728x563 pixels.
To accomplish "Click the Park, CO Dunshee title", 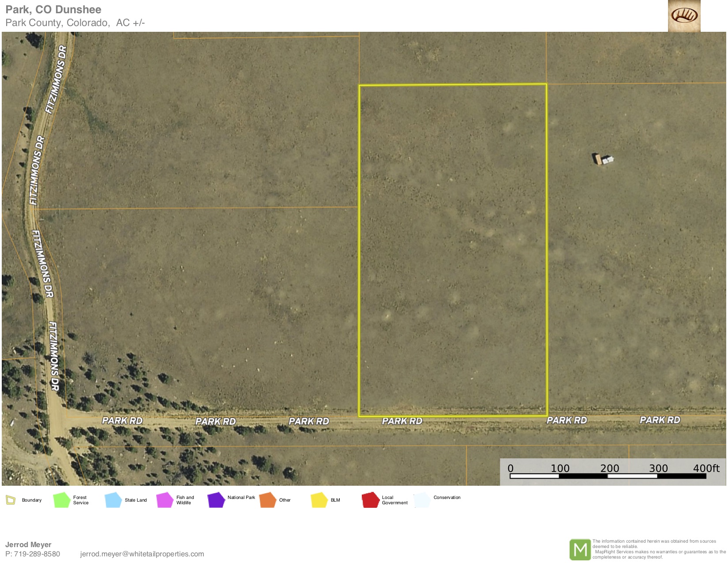I will point(53,10).
